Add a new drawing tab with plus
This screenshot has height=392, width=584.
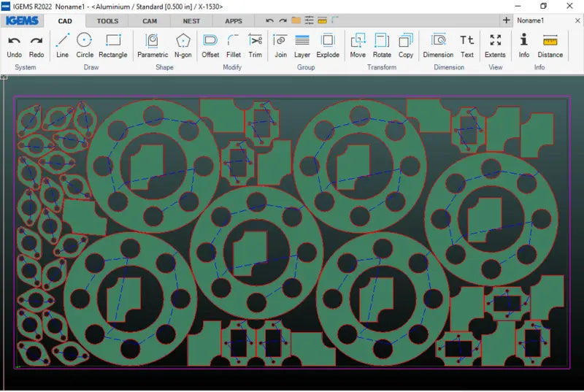tap(507, 20)
